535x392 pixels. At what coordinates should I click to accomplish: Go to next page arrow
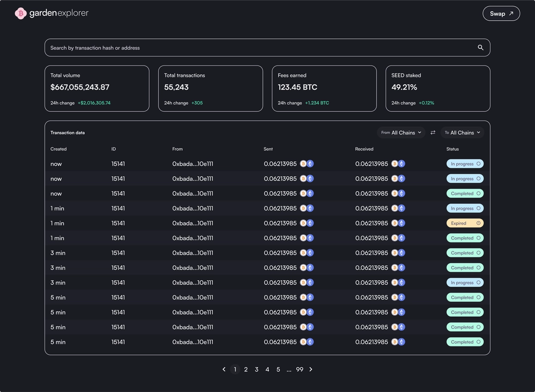pyautogui.click(x=311, y=369)
